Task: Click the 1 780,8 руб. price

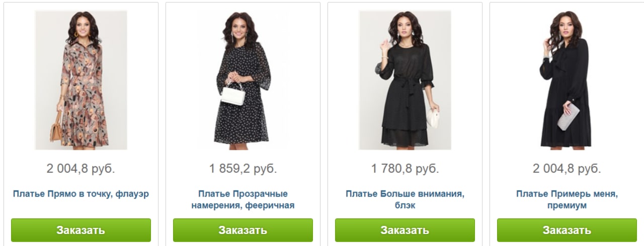Action: (405, 168)
